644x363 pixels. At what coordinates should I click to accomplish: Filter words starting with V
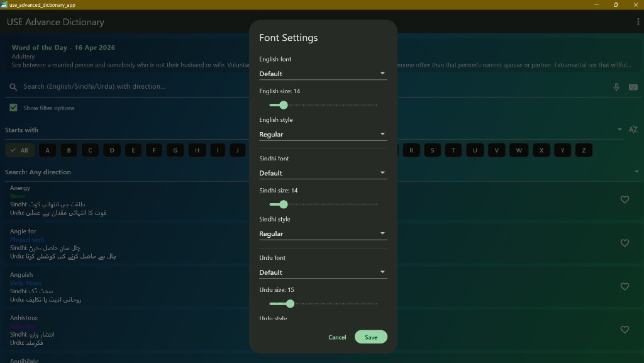point(497,150)
